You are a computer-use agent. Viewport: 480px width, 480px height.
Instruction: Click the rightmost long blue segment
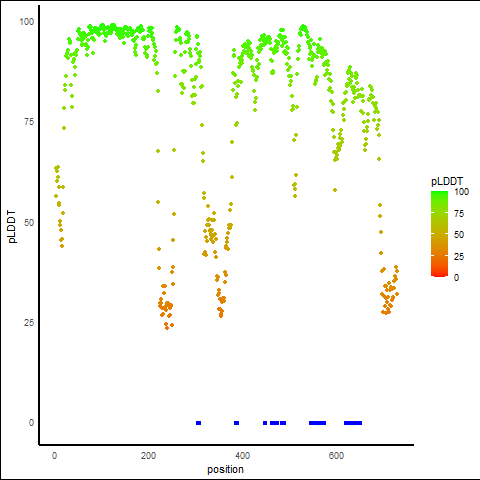pyautogui.click(x=353, y=423)
